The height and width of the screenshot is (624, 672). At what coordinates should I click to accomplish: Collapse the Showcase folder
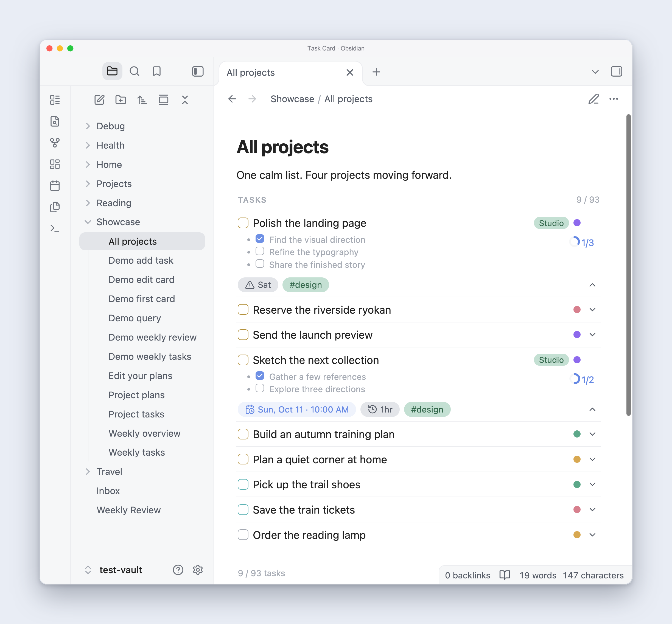coord(88,222)
